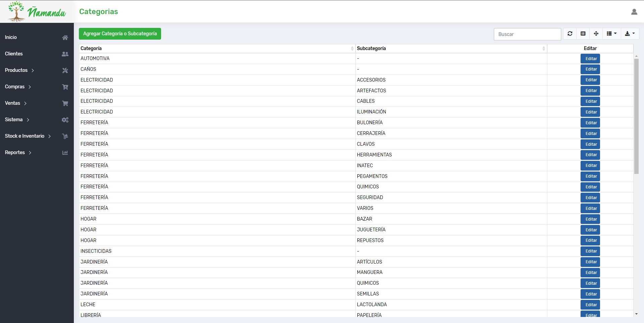Expand the Ventas menu
644x323 pixels.
[16, 103]
